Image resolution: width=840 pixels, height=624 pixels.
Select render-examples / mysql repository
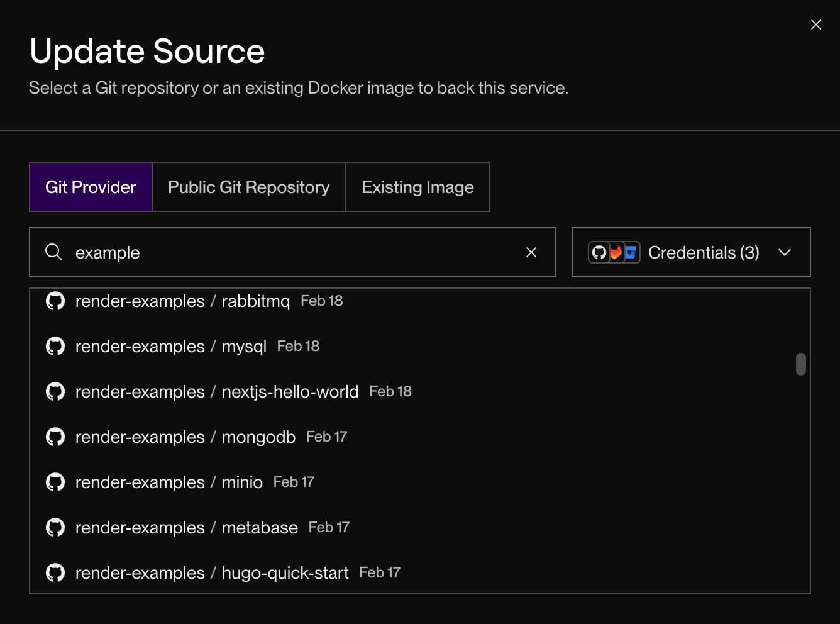click(x=419, y=347)
